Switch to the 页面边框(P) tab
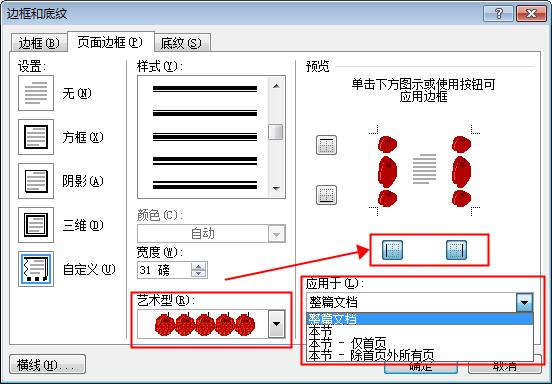The image size is (552, 384). (110, 42)
